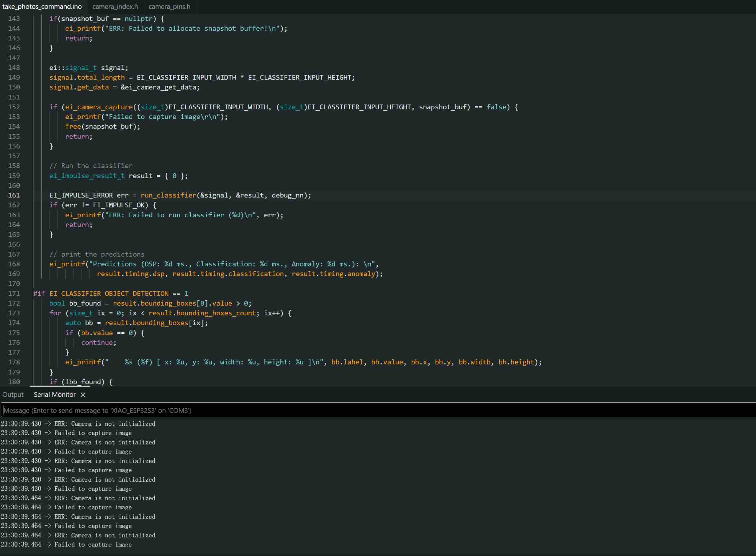This screenshot has height=556, width=756.
Task: Open the camera_pins.h tab
Action: click(169, 7)
